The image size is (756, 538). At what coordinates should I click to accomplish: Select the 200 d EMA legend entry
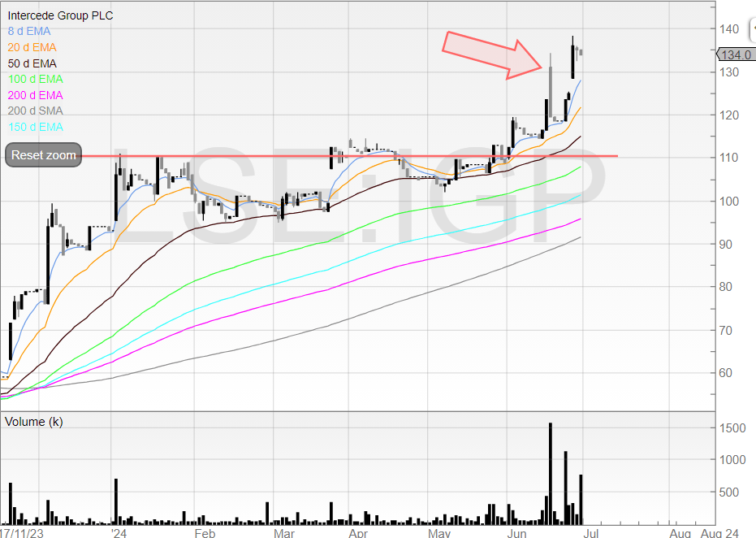(35, 95)
